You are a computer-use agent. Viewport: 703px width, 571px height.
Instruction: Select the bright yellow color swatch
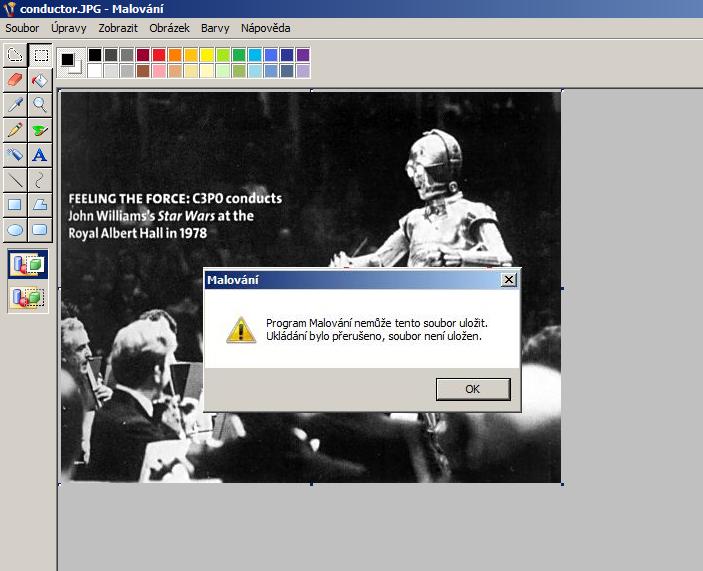[x=207, y=55]
